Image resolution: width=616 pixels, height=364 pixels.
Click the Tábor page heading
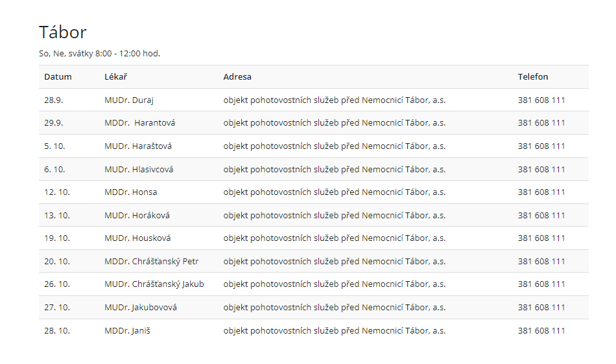[x=62, y=32]
